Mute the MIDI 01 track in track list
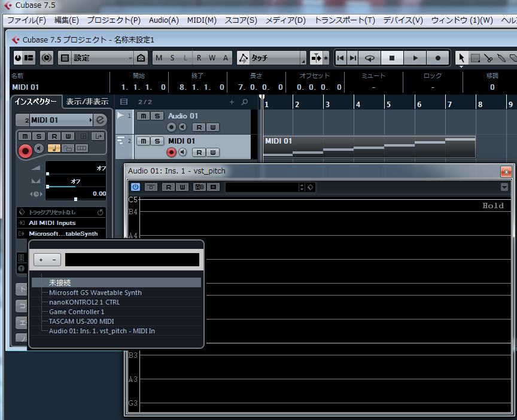Screen dimensions: 517x420 pos(143,141)
